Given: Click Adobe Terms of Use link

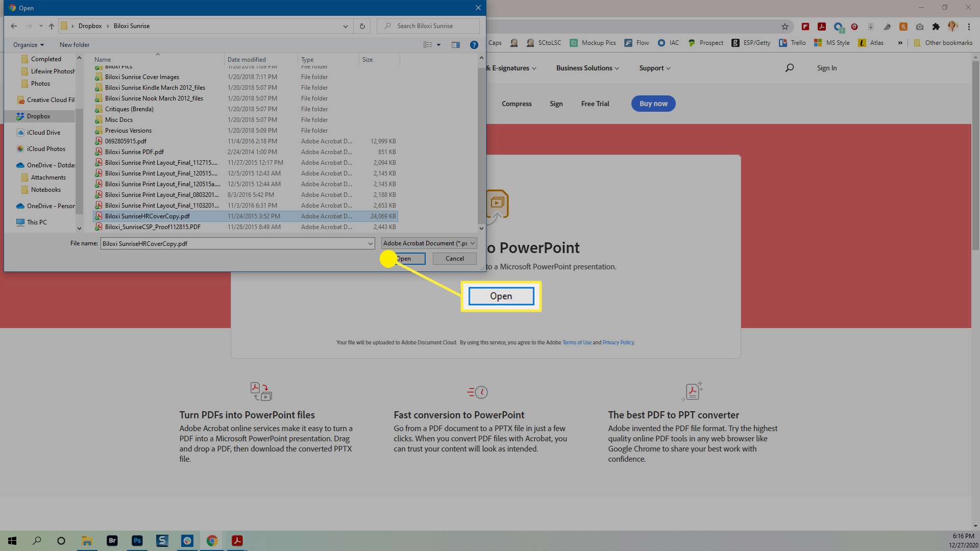Looking at the screenshot, I should tap(576, 342).
